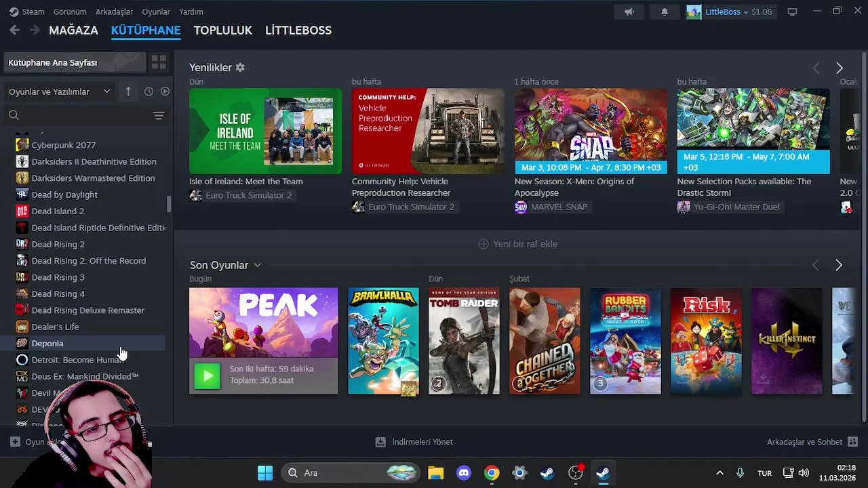Open the advanced filter options icon
Image resolution: width=868 pixels, height=488 pixels.
[x=159, y=116]
